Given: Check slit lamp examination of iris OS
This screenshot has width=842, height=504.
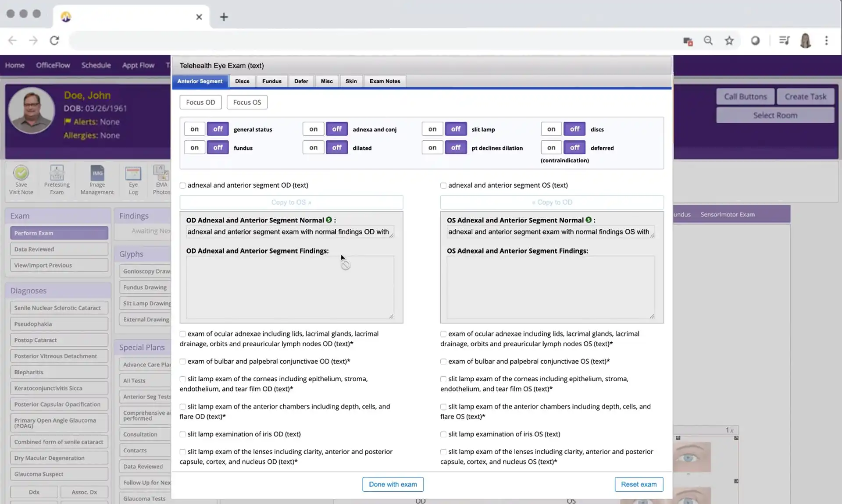Looking at the screenshot, I should click(x=443, y=434).
